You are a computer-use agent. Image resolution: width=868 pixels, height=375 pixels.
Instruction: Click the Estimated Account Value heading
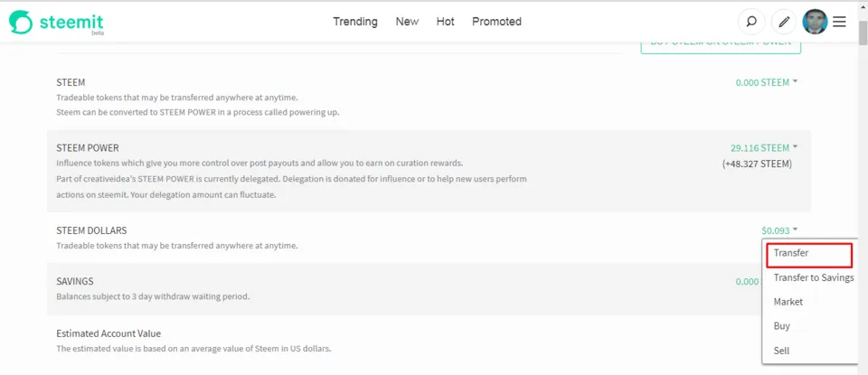click(x=108, y=333)
